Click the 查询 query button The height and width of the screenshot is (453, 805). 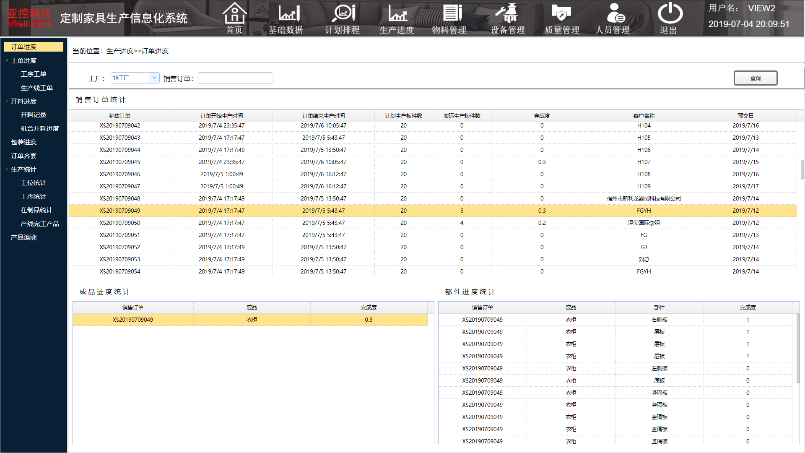(756, 78)
